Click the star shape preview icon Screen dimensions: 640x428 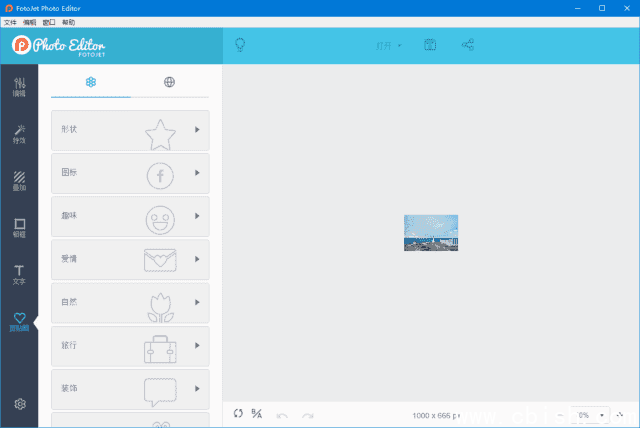coord(160,135)
